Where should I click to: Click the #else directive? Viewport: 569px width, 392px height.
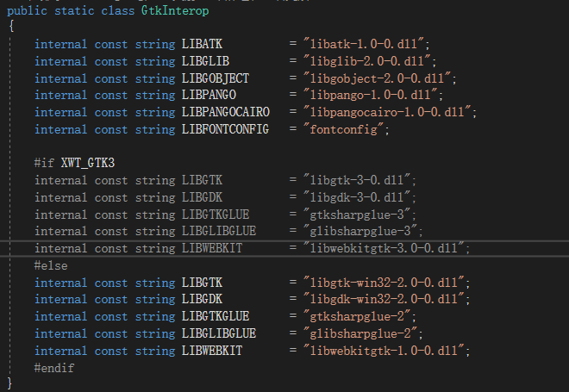(51, 266)
